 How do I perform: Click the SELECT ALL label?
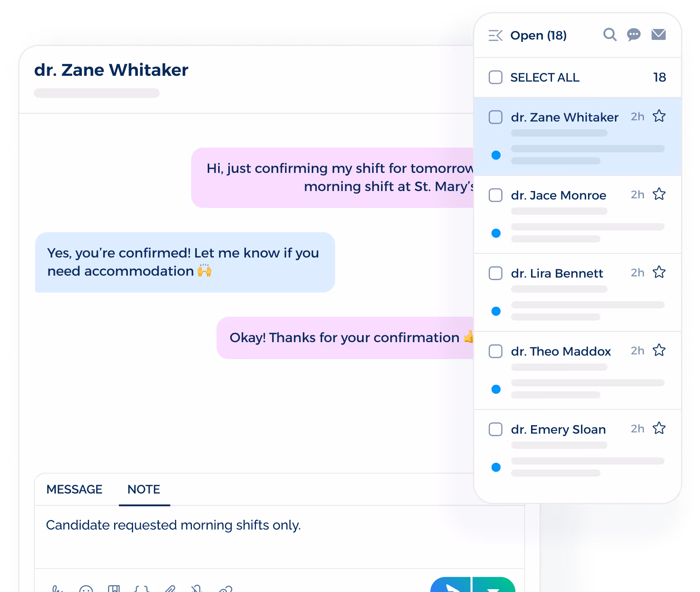pos(545,77)
